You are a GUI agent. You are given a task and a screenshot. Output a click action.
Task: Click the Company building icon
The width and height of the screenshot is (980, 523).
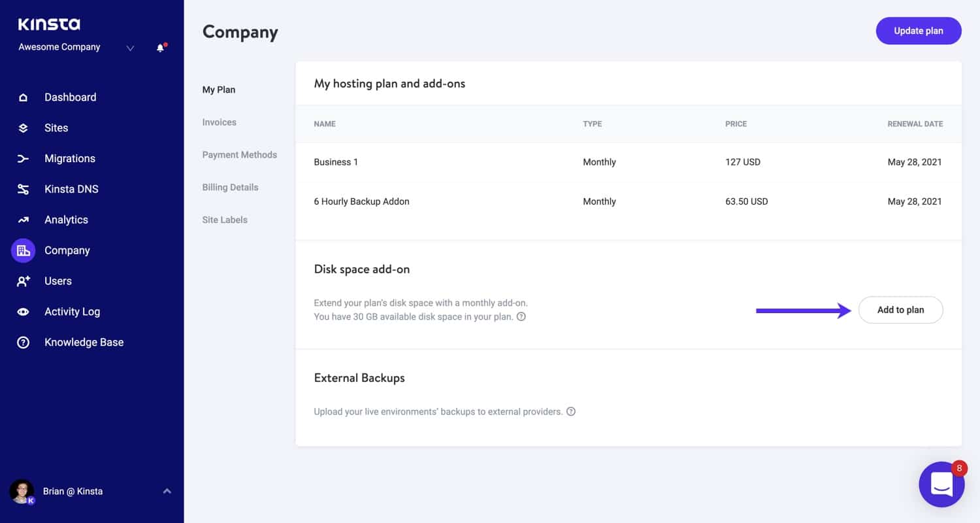pyautogui.click(x=23, y=250)
